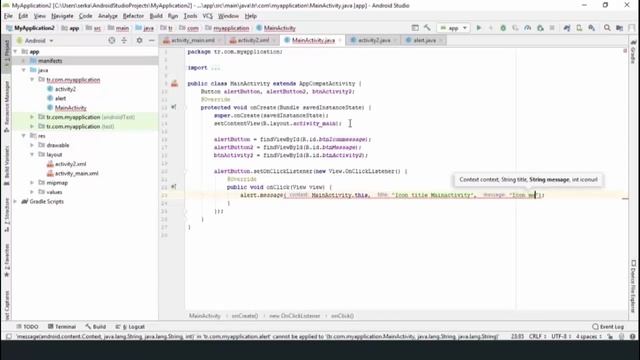Open Project Structure icon beside search
The image size is (640, 360).
coord(619,28)
